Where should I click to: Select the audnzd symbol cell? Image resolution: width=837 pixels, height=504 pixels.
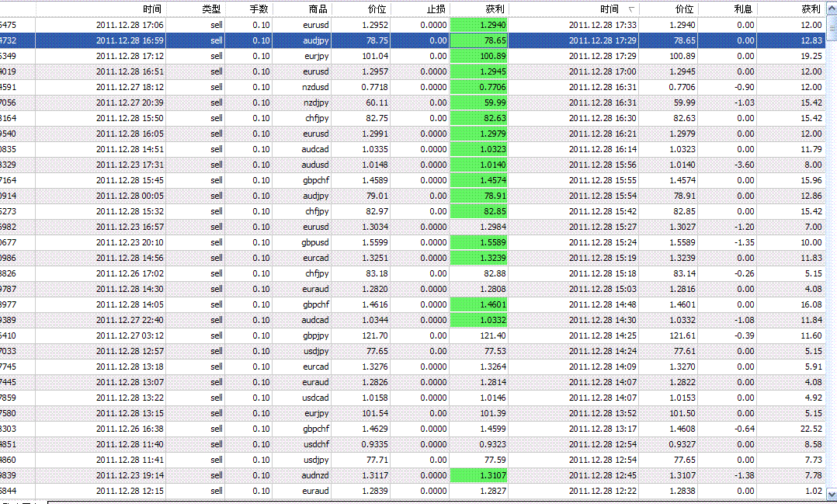pos(315,475)
